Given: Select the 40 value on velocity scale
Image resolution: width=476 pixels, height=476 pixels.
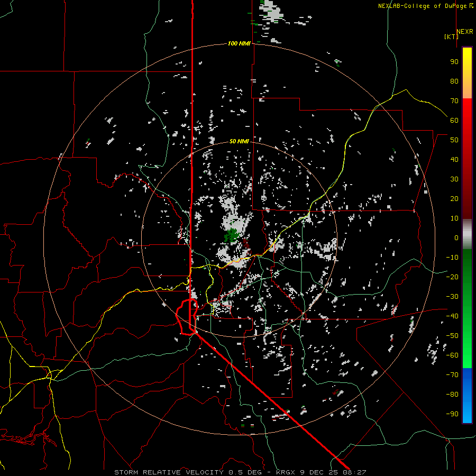Looking at the screenshot, I should tap(454, 160).
